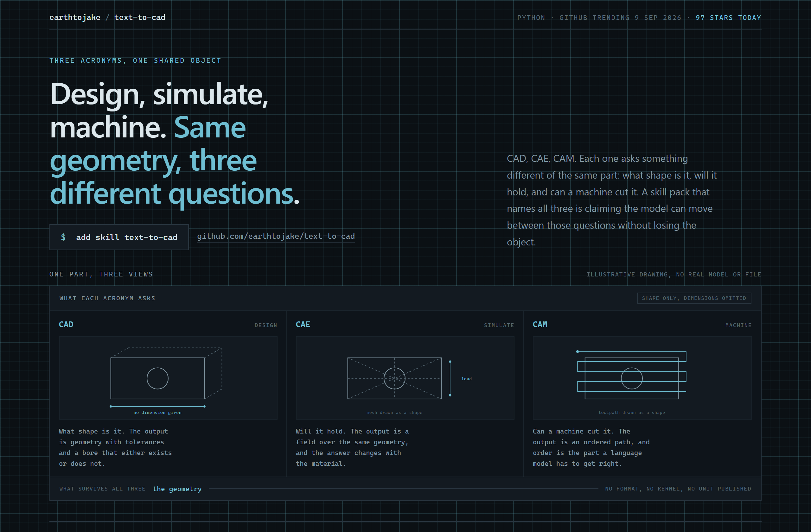Click the SHAPE ONLY, DIMENSIONS OMITTED badge
Viewport: 811px width, 532px height.
(x=694, y=298)
